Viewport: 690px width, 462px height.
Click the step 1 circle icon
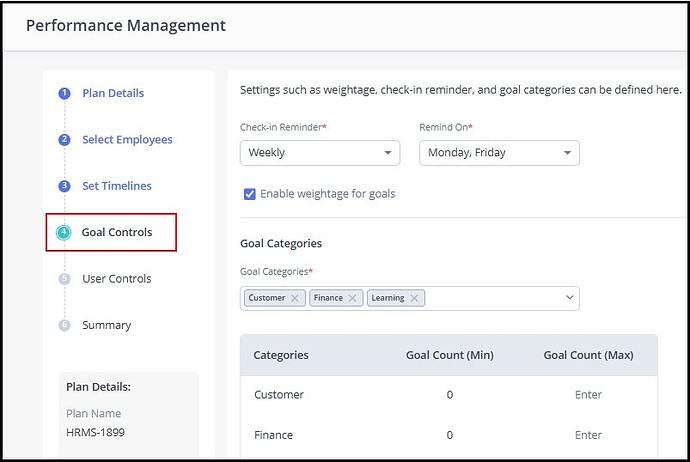(64, 94)
